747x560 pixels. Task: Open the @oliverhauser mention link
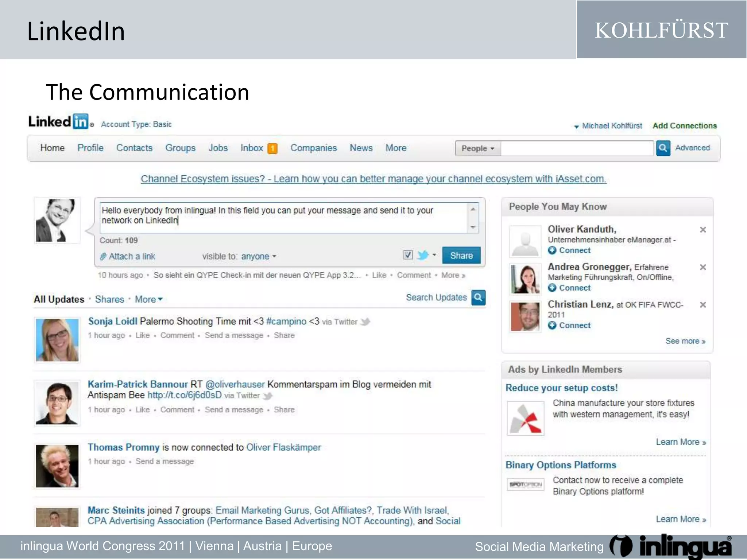pyautogui.click(x=235, y=385)
